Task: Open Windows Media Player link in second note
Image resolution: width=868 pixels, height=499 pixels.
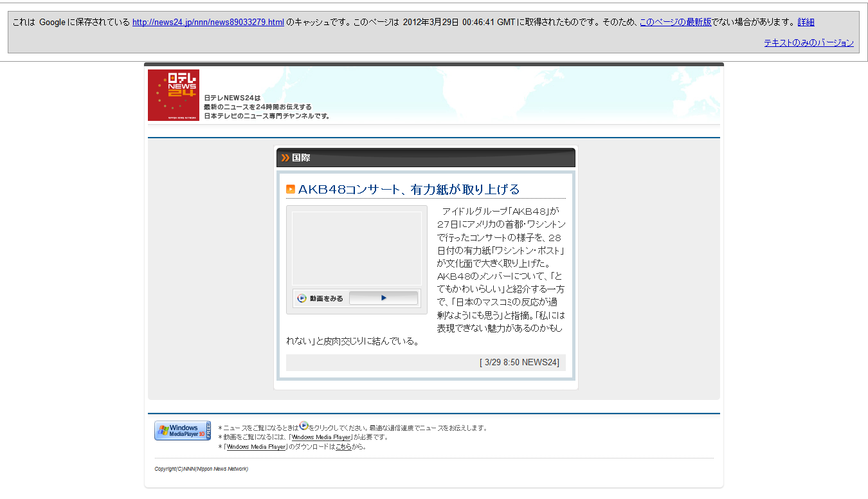Action: pyautogui.click(x=321, y=437)
